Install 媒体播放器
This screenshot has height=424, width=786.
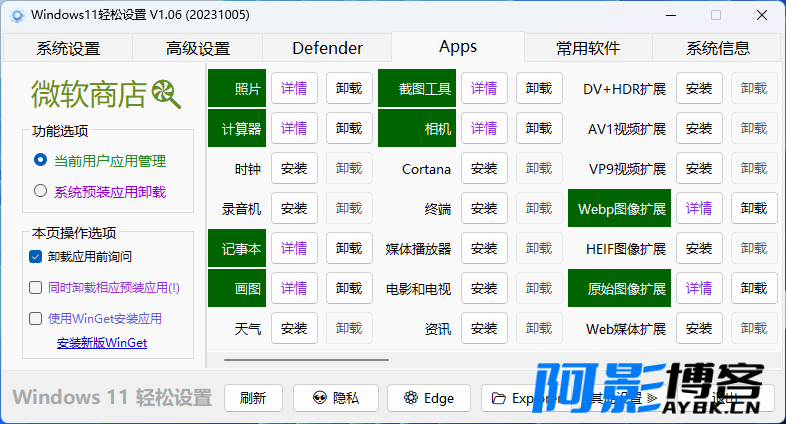click(x=484, y=249)
